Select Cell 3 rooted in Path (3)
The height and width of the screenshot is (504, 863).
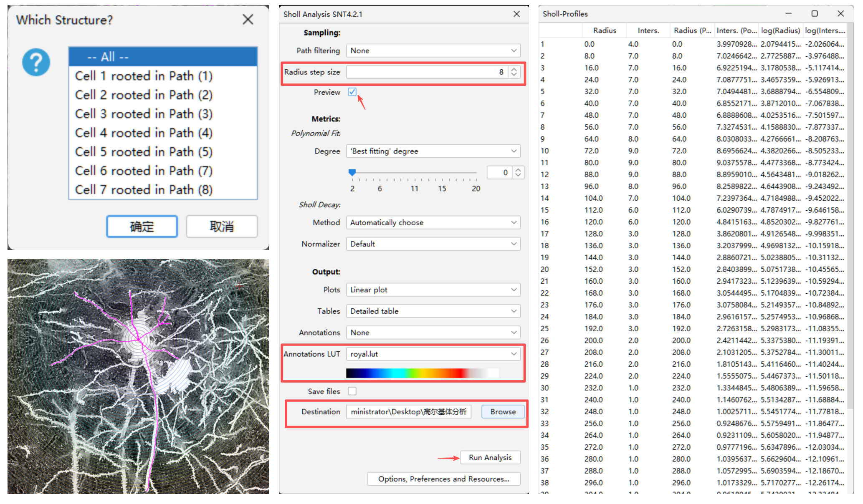pos(144,114)
